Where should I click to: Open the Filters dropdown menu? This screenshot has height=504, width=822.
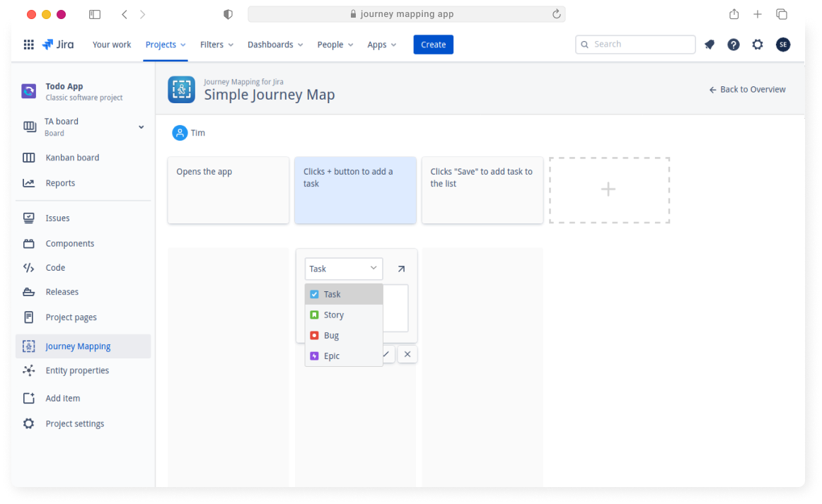(x=216, y=45)
